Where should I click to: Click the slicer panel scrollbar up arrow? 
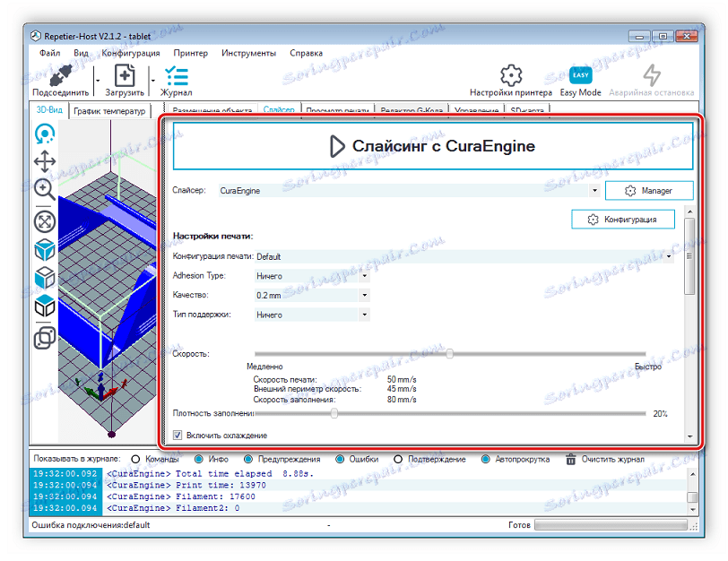pyautogui.click(x=690, y=212)
